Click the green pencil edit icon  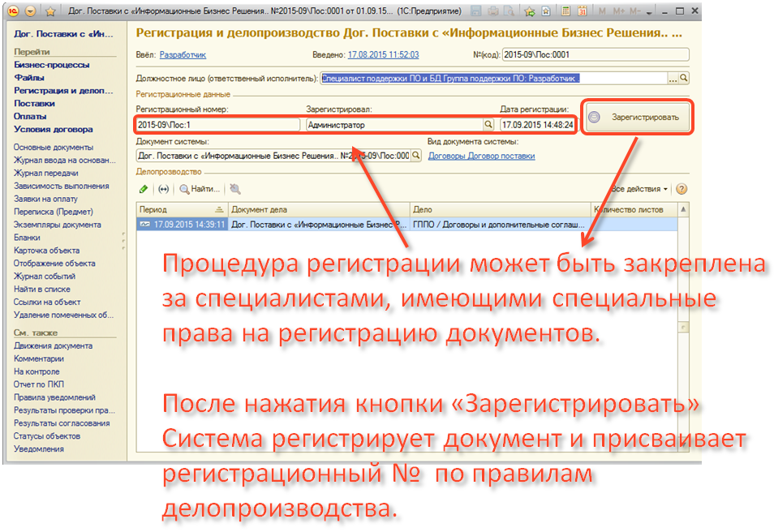[x=144, y=189]
